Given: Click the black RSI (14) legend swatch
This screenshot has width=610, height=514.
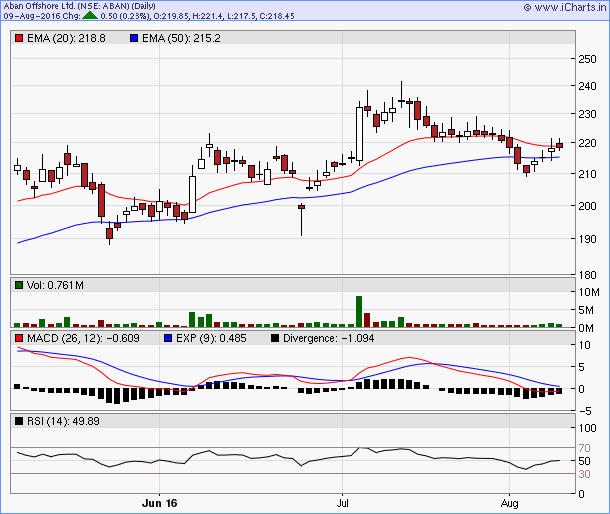Looking at the screenshot, I should coord(19,421).
